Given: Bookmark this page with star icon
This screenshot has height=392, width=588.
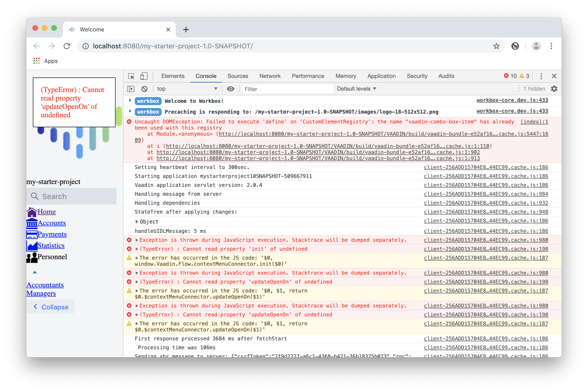Looking at the screenshot, I should click(x=496, y=46).
